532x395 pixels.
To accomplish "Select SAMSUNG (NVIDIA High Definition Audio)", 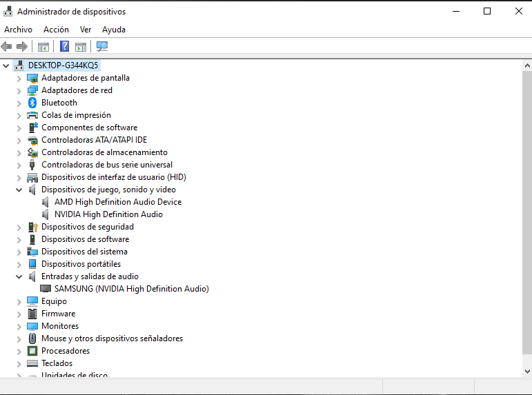I will coord(132,289).
